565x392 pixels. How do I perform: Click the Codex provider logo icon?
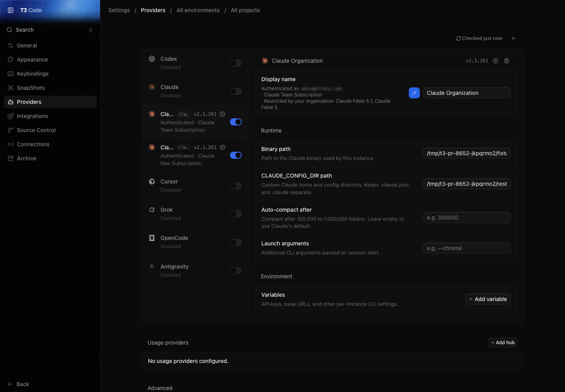pos(152,59)
